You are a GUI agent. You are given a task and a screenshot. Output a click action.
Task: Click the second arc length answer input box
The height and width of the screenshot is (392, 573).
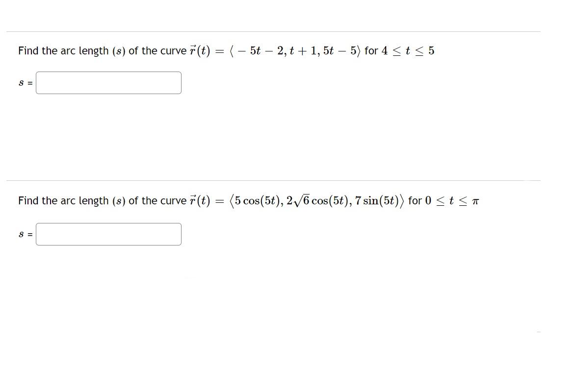pos(108,234)
